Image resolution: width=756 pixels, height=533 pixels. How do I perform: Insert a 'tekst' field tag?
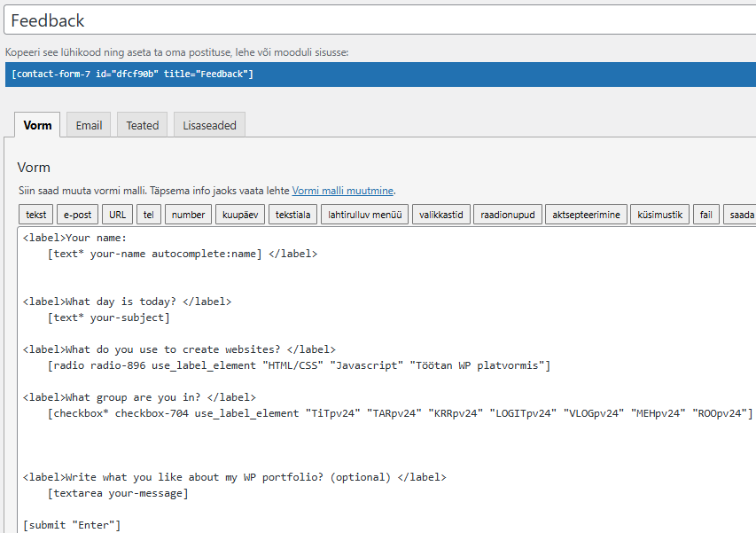coord(36,215)
